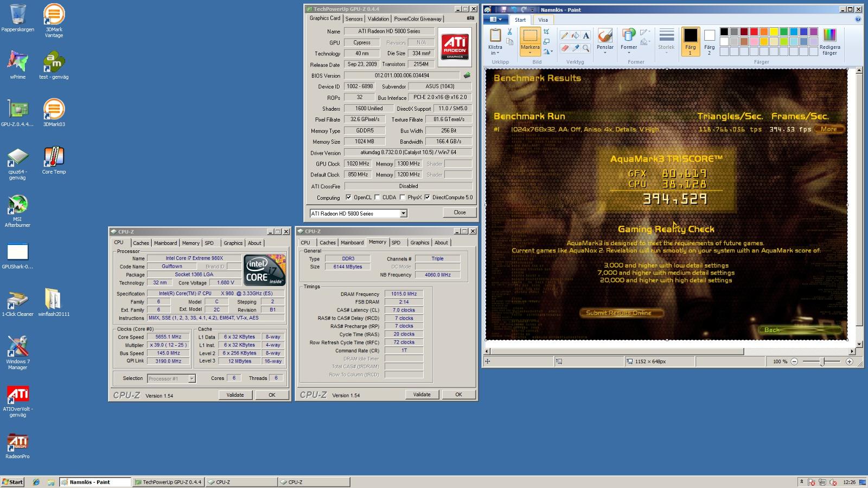Click OK in right CPU-Z window
Image resolution: width=868 pixels, height=488 pixels.
(x=458, y=394)
